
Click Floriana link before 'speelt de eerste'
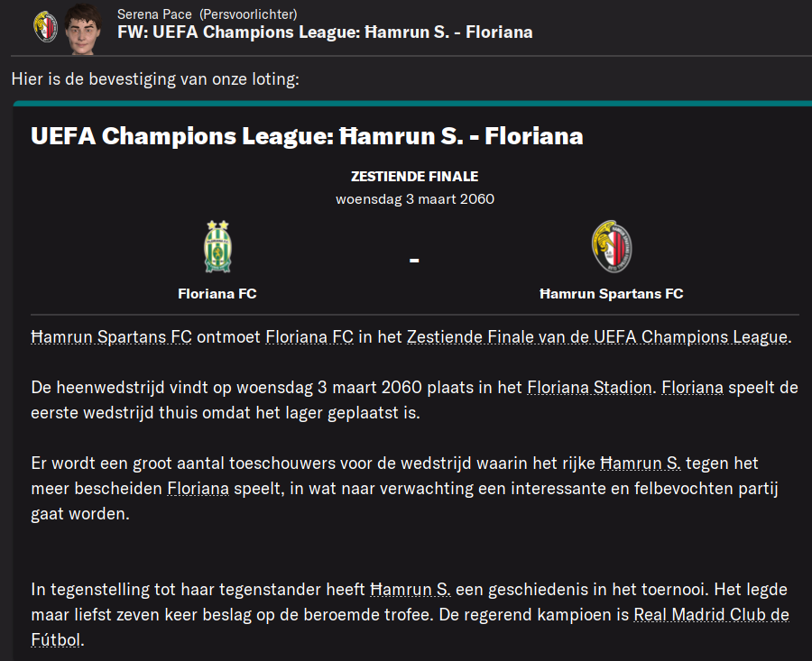pos(692,388)
